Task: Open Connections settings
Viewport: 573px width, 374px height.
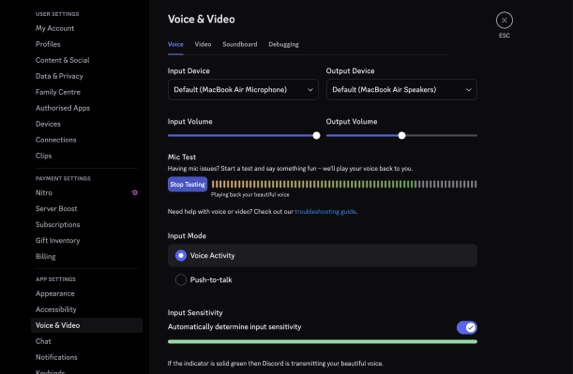Action: tap(56, 140)
